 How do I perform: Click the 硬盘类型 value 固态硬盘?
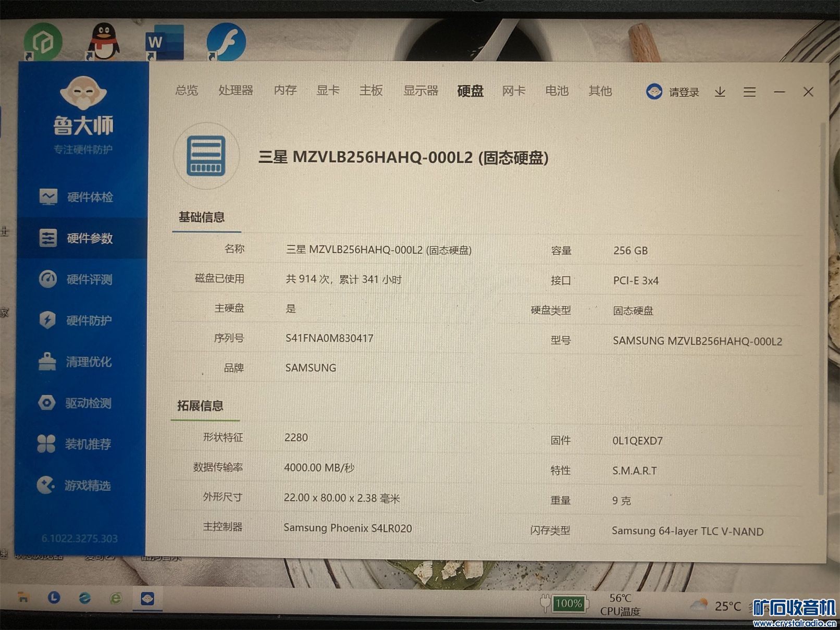[x=633, y=311]
